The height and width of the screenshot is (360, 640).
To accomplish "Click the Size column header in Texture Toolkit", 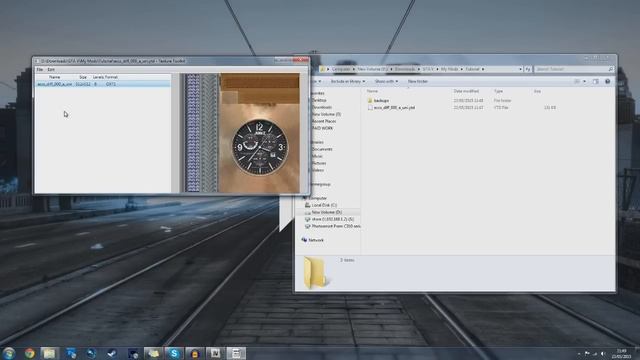I will 83,77.
